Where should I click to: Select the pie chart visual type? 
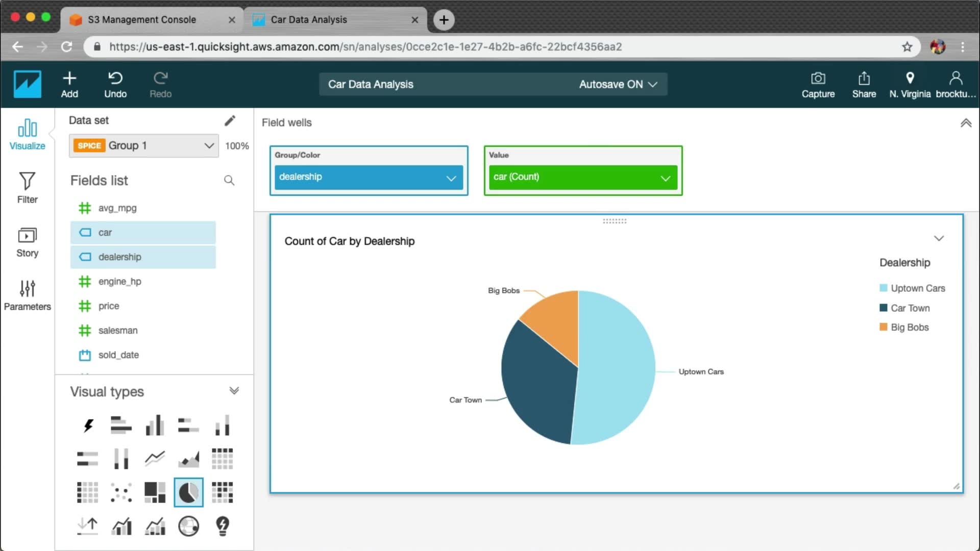(x=188, y=492)
